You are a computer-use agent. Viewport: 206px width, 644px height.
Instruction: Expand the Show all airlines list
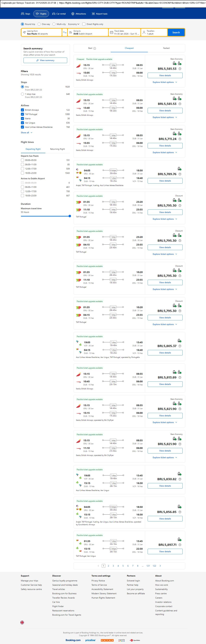click(x=27, y=133)
